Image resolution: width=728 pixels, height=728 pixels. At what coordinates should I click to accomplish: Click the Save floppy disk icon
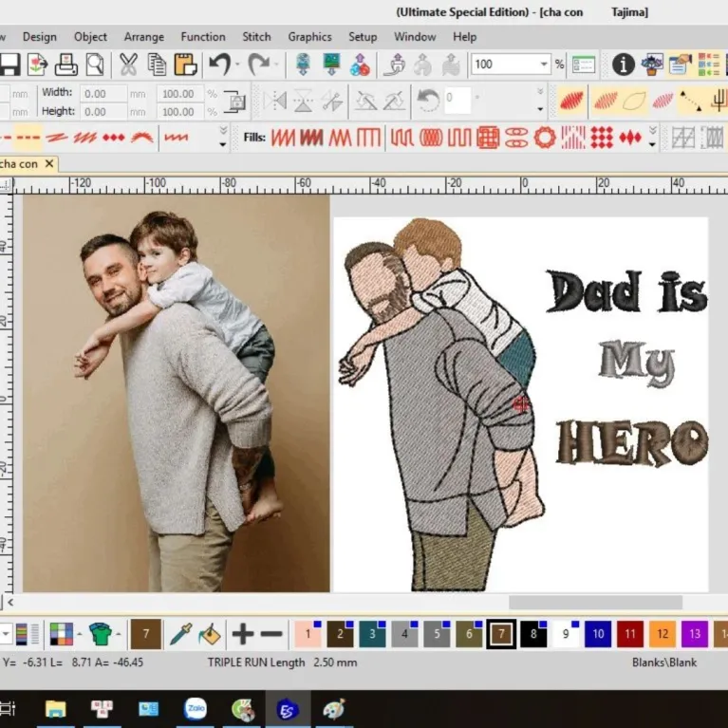coord(9,65)
